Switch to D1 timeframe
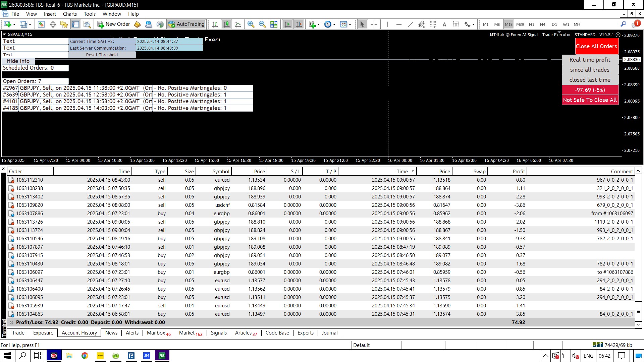Image resolution: width=644 pixels, height=362 pixels. coord(554,24)
